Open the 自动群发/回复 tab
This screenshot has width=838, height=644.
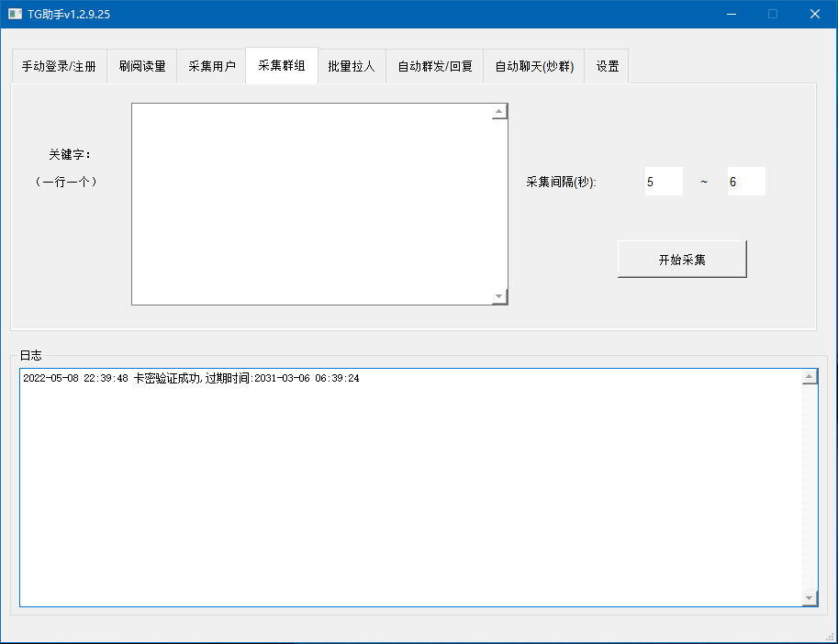(x=435, y=67)
